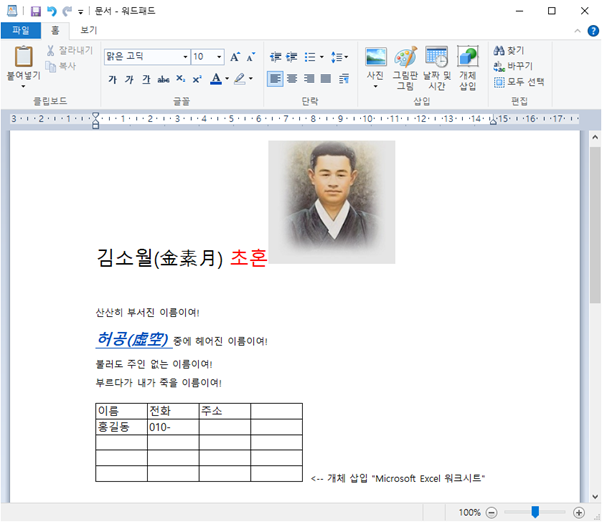
Task: Save the document via quick access toolbar
Action: point(36,11)
